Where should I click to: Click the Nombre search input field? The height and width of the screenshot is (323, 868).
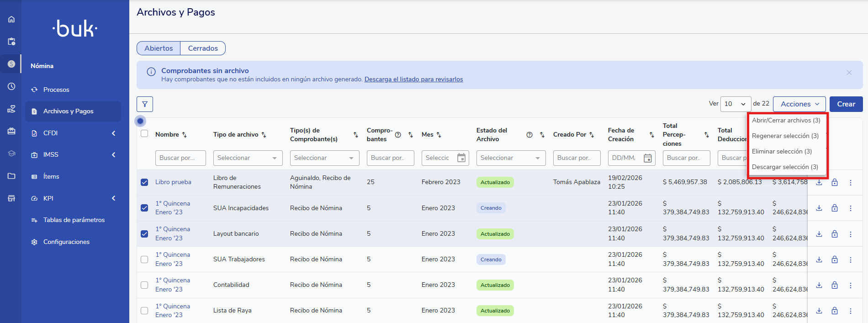[180, 158]
